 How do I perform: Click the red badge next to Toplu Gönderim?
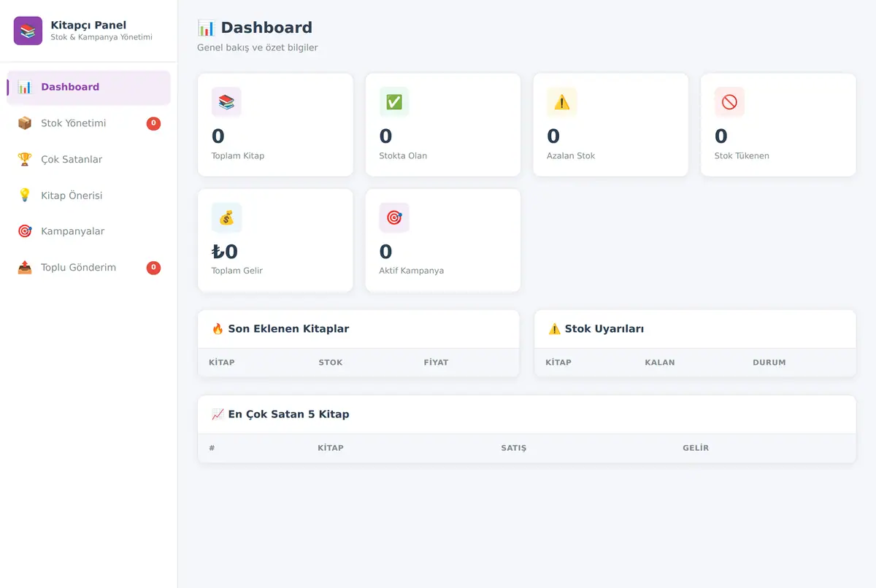pos(153,268)
